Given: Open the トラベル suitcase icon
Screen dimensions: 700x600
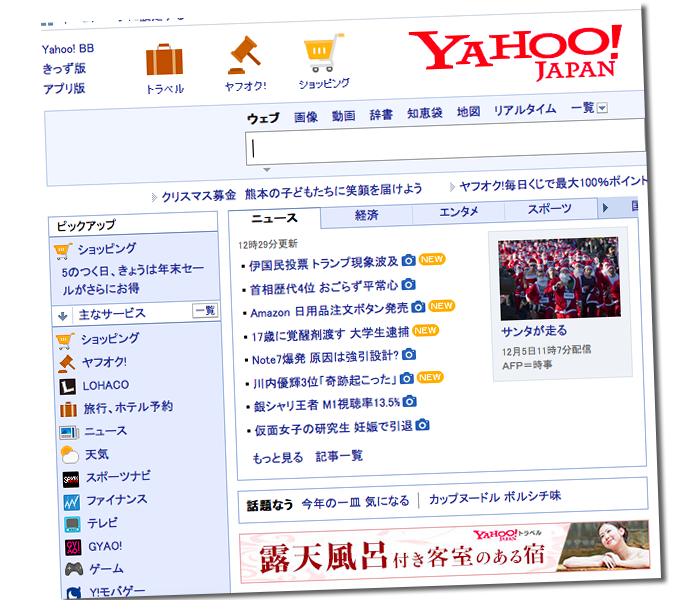Looking at the screenshot, I should pyautogui.click(x=164, y=60).
